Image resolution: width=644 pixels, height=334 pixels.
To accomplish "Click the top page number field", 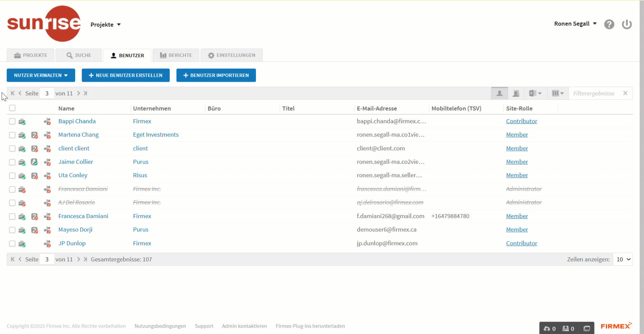I will coord(47,93).
